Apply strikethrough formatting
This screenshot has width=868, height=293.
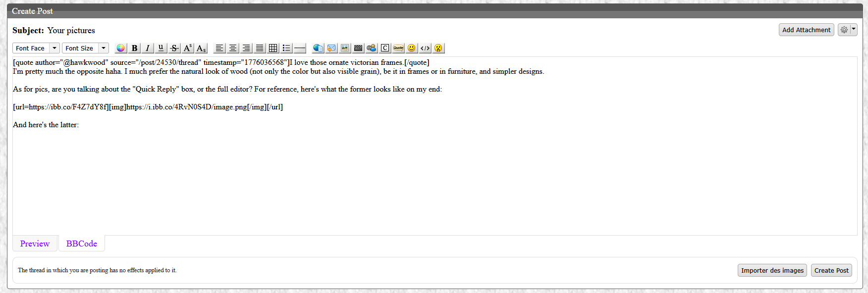coord(174,48)
